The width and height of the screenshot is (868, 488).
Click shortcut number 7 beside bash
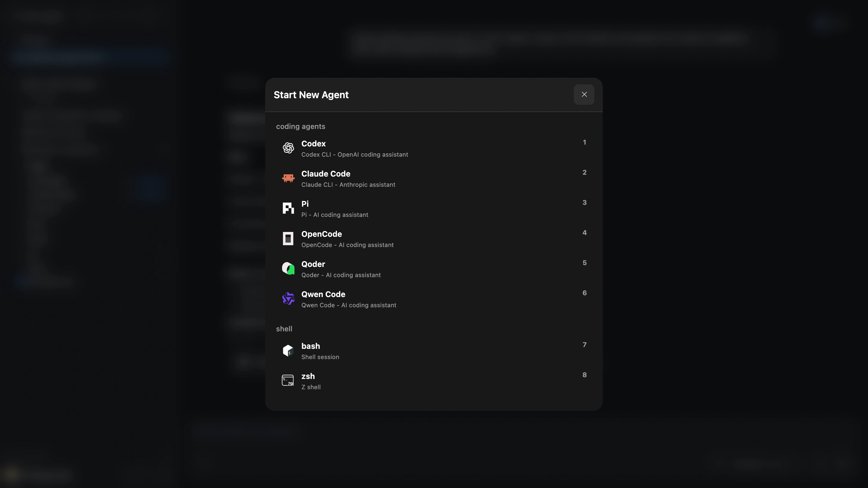[x=584, y=345]
